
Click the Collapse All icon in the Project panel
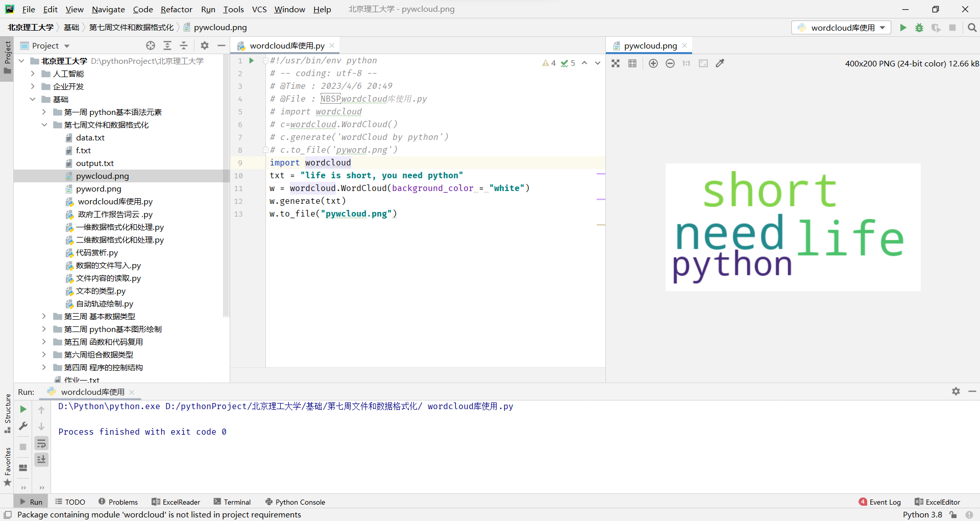coord(184,45)
